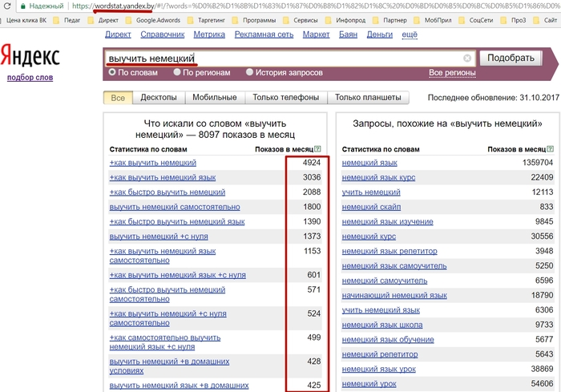Click the 'подбор слов' link
Screen dimensions: 561x392
(30, 77)
